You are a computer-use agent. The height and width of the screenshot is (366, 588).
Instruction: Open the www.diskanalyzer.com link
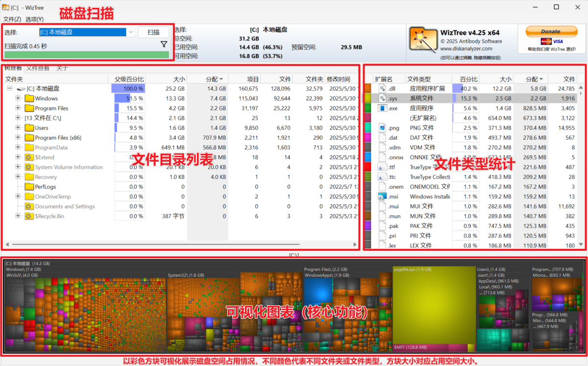pos(466,49)
